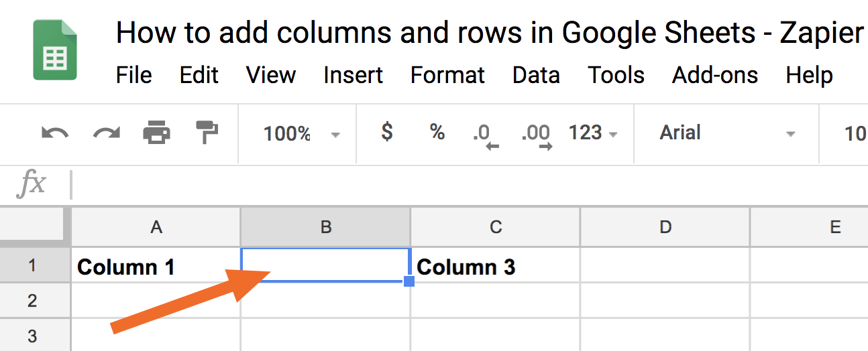Screen dimensions: 868x351
Task: Select column A header
Action: (x=156, y=227)
